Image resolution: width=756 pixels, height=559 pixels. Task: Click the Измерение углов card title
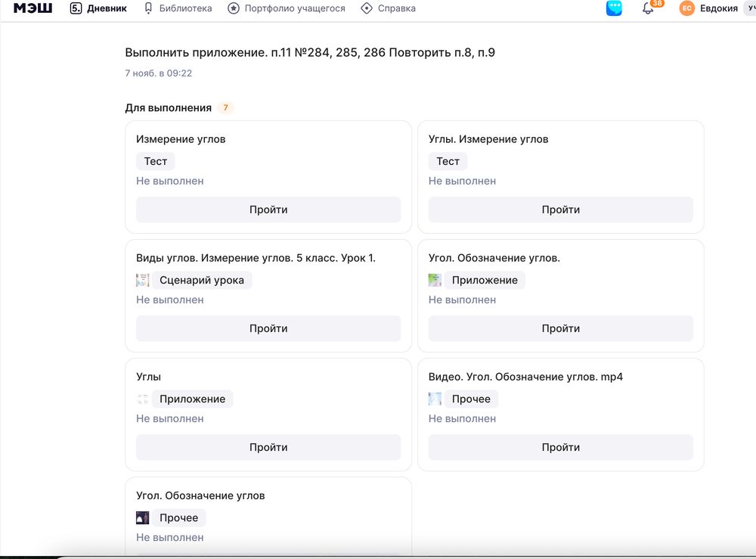(x=181, y=139)
